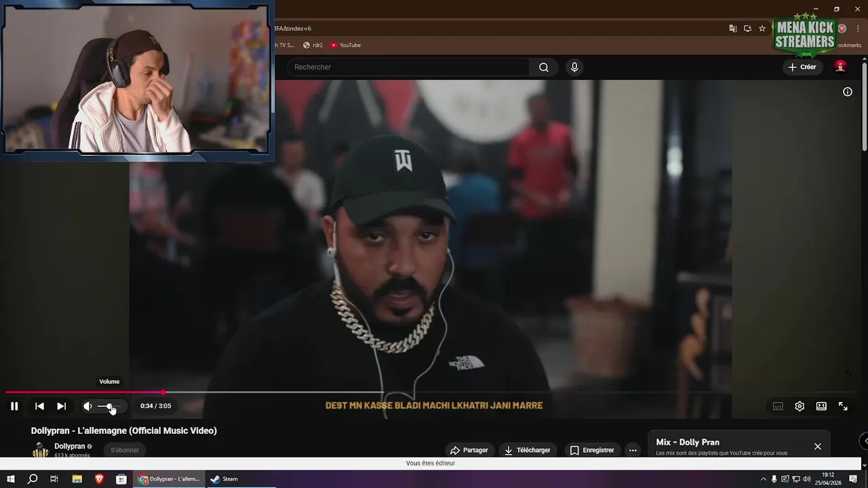This screenshot has height=488, width=868.
Task: Close the Mix - Dolly Pran panel
Action: point(818,446)
